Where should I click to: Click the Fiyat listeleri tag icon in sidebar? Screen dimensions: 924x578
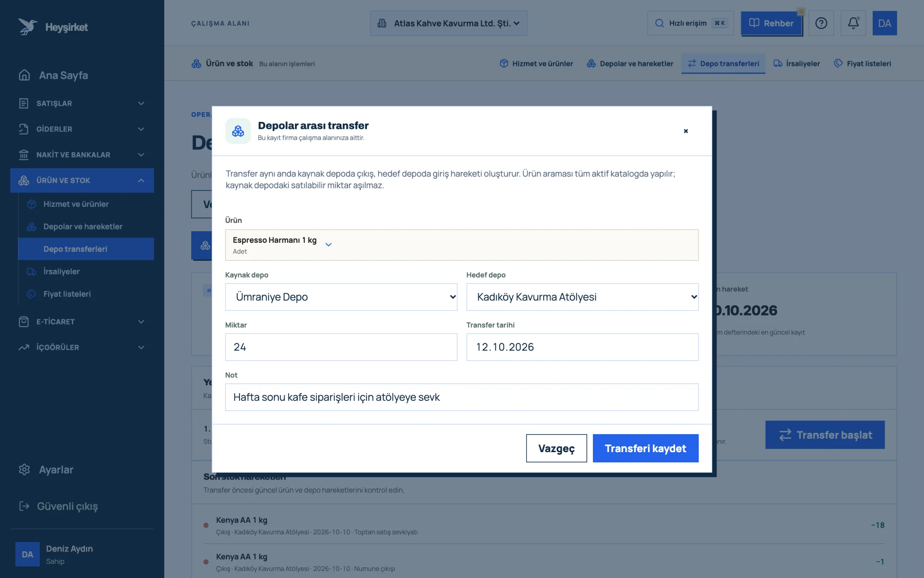[31, 294]
